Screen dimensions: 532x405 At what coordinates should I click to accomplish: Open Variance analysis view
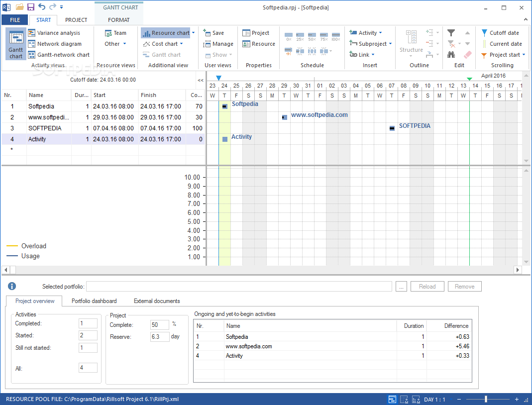(54, 33)
